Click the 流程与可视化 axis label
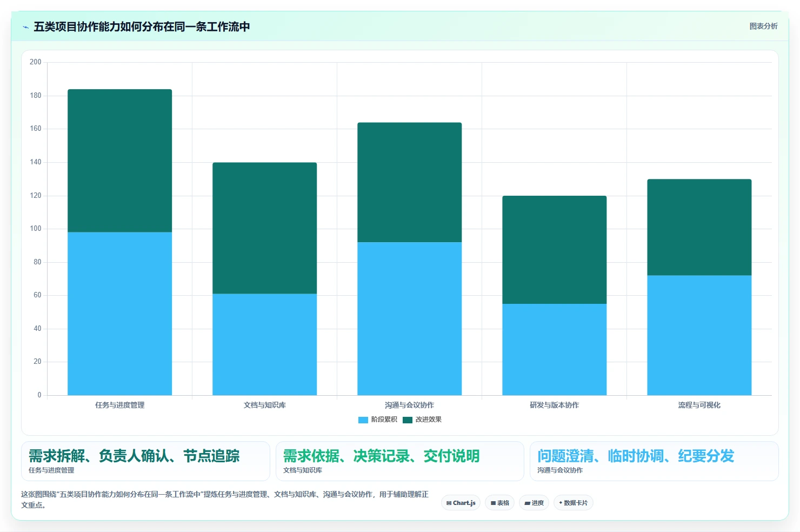 point(699,405)
